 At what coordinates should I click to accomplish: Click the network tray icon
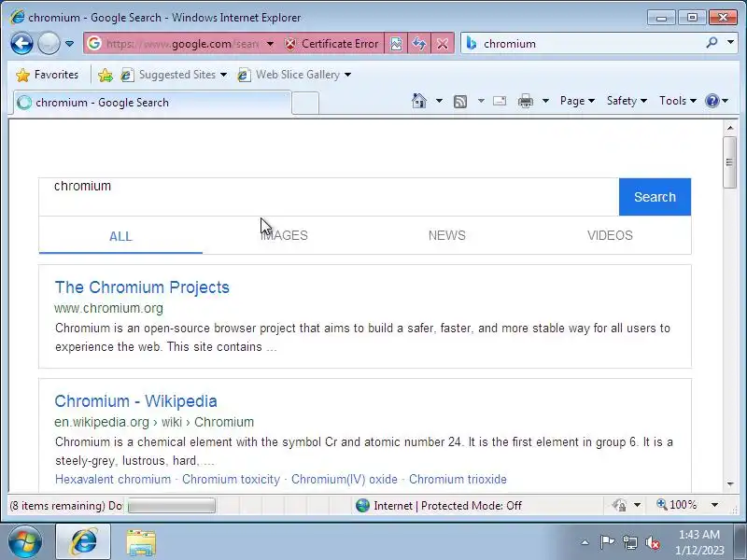tap(629, 542)
